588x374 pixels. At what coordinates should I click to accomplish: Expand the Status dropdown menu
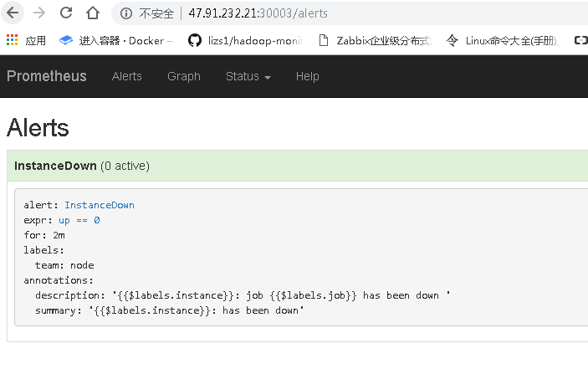pyautogui.click(x=248, y=76)
